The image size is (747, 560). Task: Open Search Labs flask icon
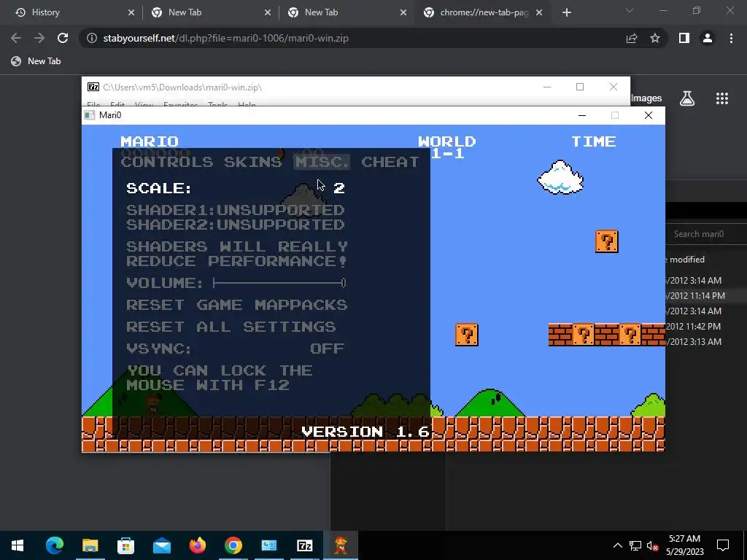(687, 98)
